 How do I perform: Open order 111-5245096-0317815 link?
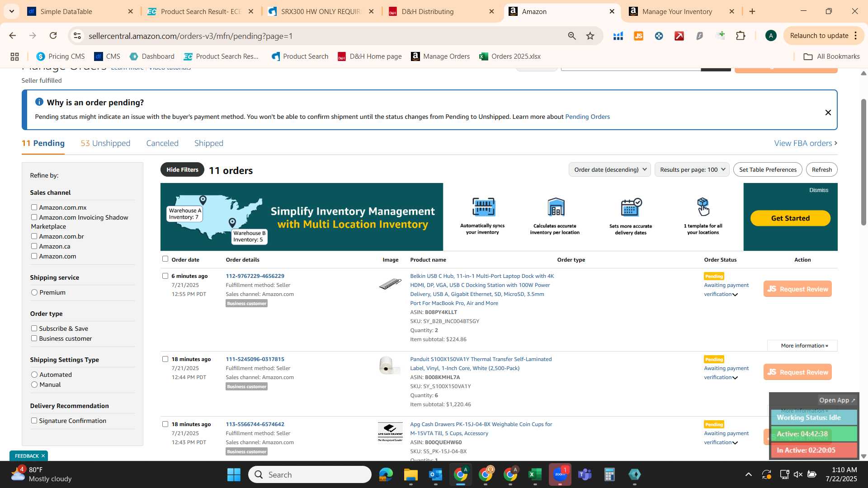tap(255, 359)
